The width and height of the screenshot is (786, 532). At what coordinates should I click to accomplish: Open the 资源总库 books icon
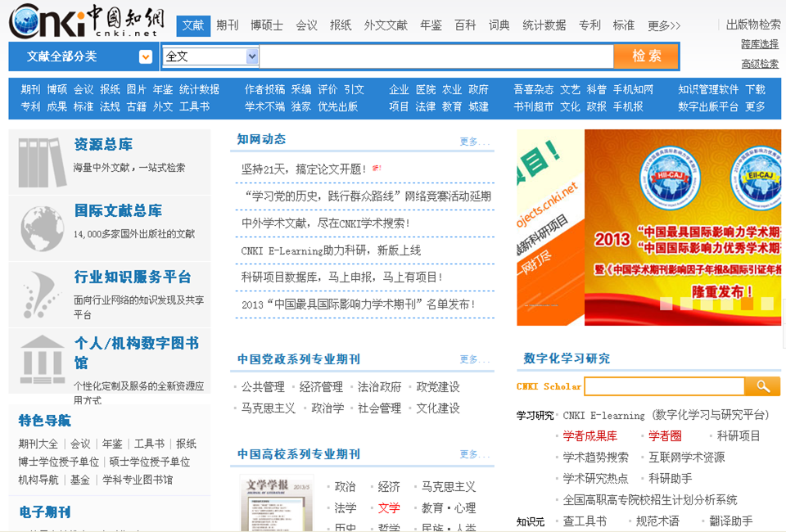(42, 162)
